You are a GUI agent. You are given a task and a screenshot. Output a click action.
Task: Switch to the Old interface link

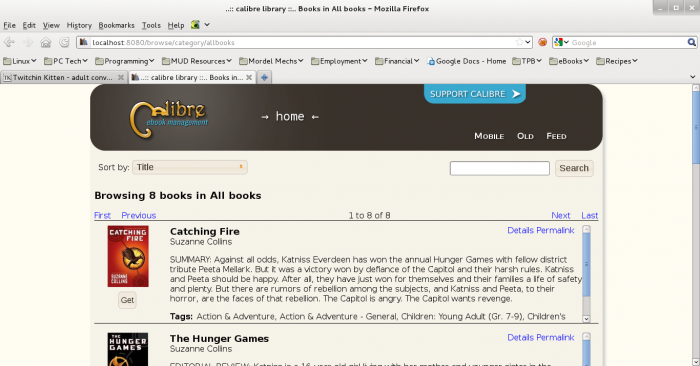pyautogui.click(x=525, y=136)
